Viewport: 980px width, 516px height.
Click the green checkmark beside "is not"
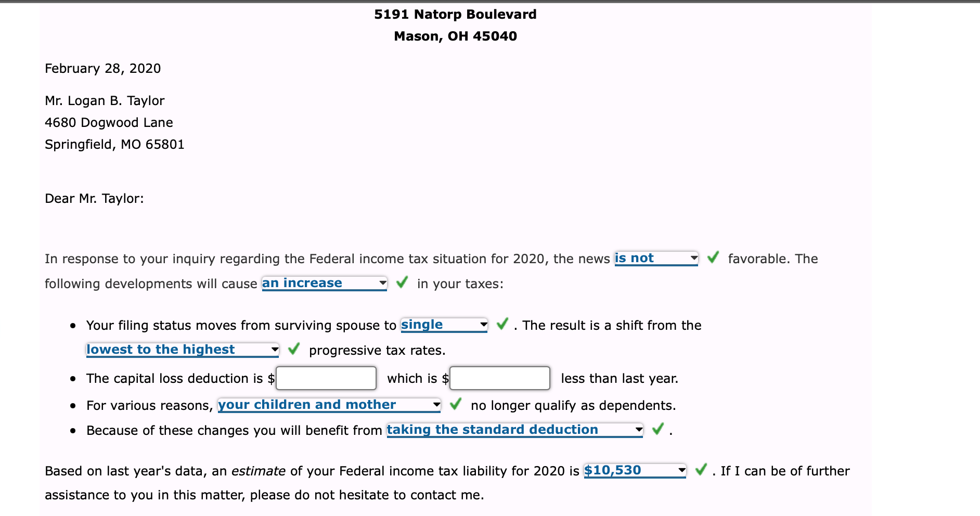click(x=713, y=257)
